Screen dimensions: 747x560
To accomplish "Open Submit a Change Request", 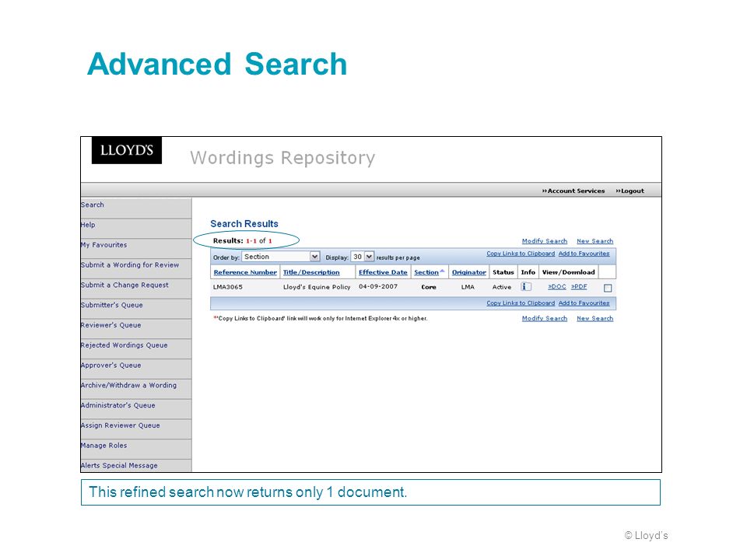I will [124, 285].
